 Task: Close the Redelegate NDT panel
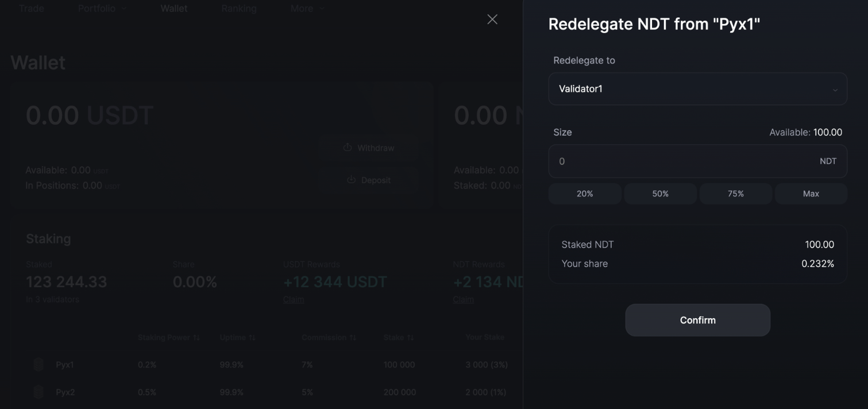click(x=492, y=20)
